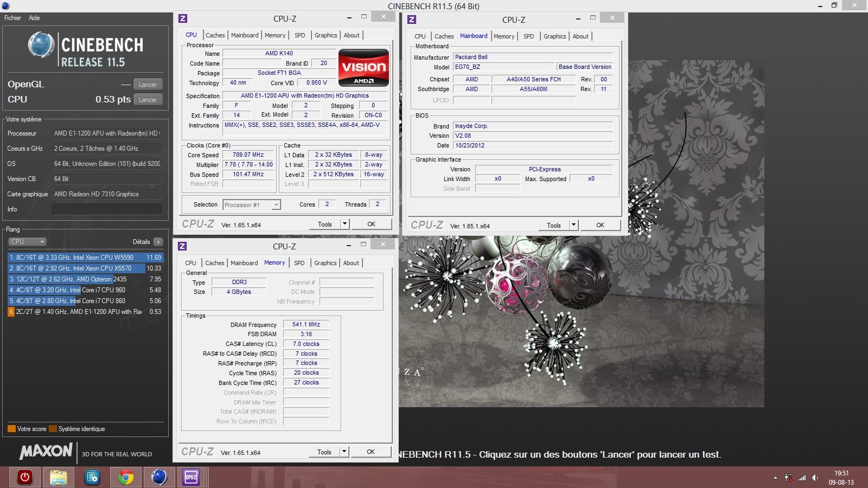Click the Maxon logo
The image size is (868, 488).
coord(46,451)
